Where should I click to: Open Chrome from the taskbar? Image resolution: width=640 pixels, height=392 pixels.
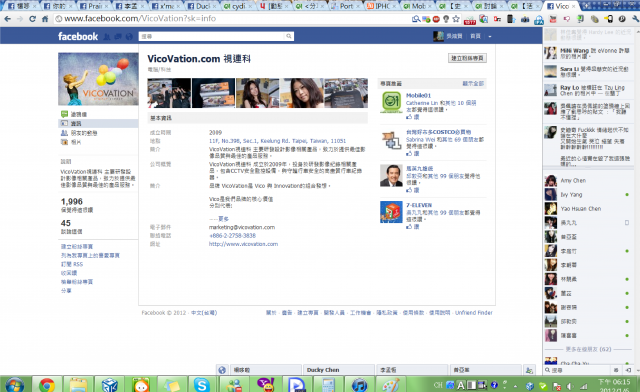(47, 385)
